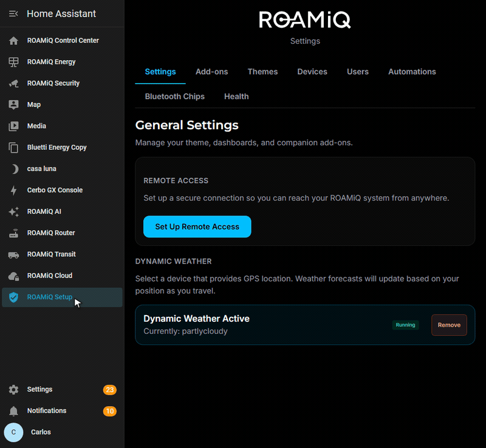Image resolution: width=486 pixels, height=448 pixels.
Task: Click the DYNAMIC WEATHER heading
Action: point(173,261)
